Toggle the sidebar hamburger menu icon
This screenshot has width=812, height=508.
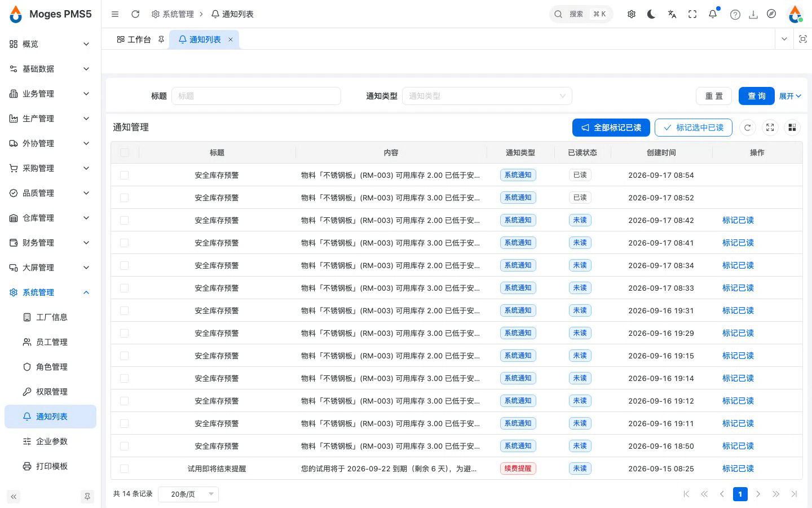pyautogui.click(x=115, y=14)
